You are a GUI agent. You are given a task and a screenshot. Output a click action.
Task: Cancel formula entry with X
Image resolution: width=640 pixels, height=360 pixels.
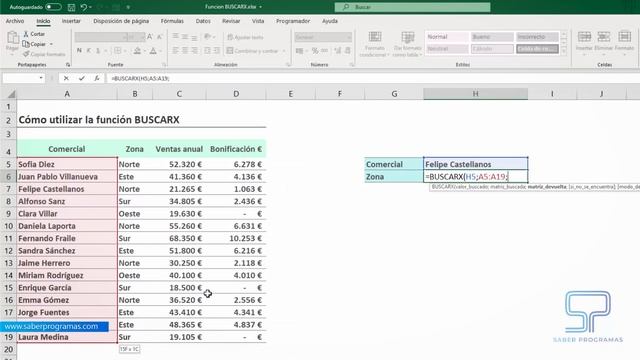click(66, 78)
